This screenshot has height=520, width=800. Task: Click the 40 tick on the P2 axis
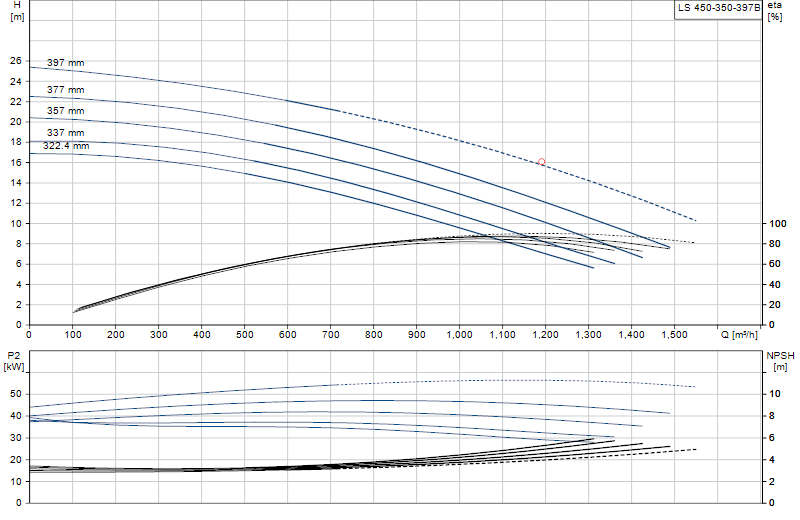(16, 416)
